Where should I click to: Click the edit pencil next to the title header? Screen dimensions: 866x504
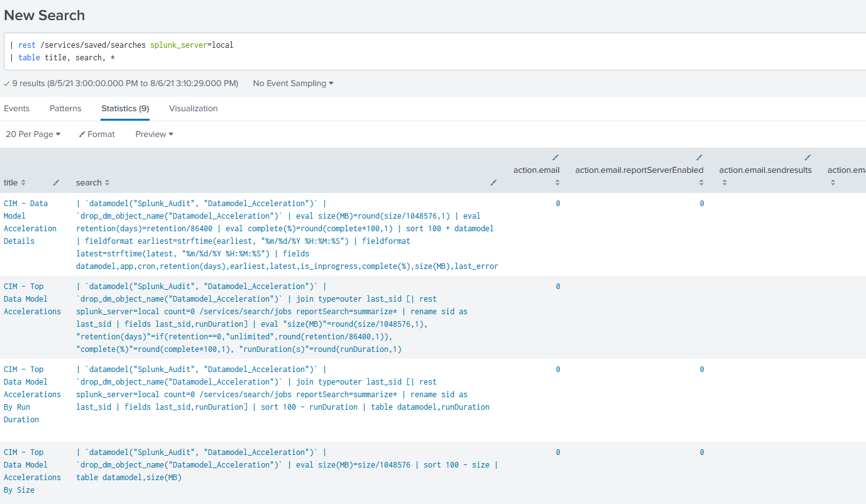coord(56,182)
